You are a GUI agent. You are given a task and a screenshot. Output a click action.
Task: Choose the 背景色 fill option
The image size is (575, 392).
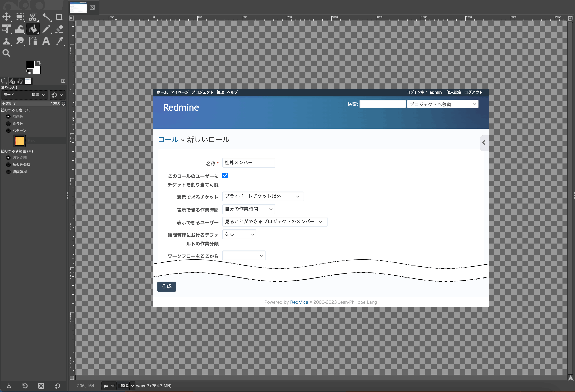8,123
